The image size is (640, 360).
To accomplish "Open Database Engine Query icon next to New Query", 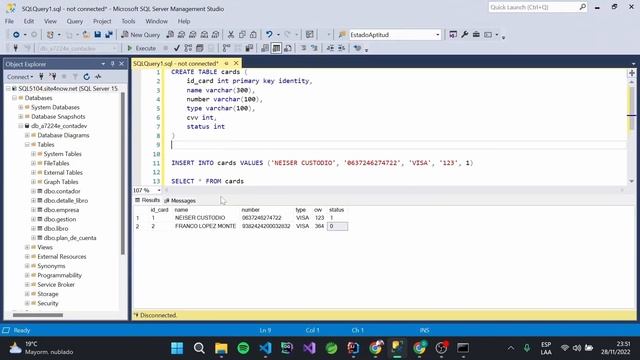I will click(x=170, y=35).
